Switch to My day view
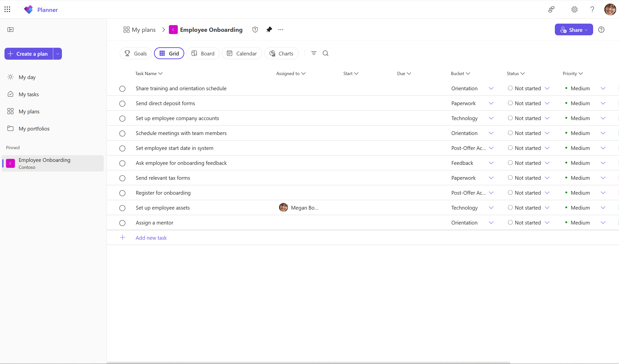Screen dimensions: 619x364 (x=27, y=77)
